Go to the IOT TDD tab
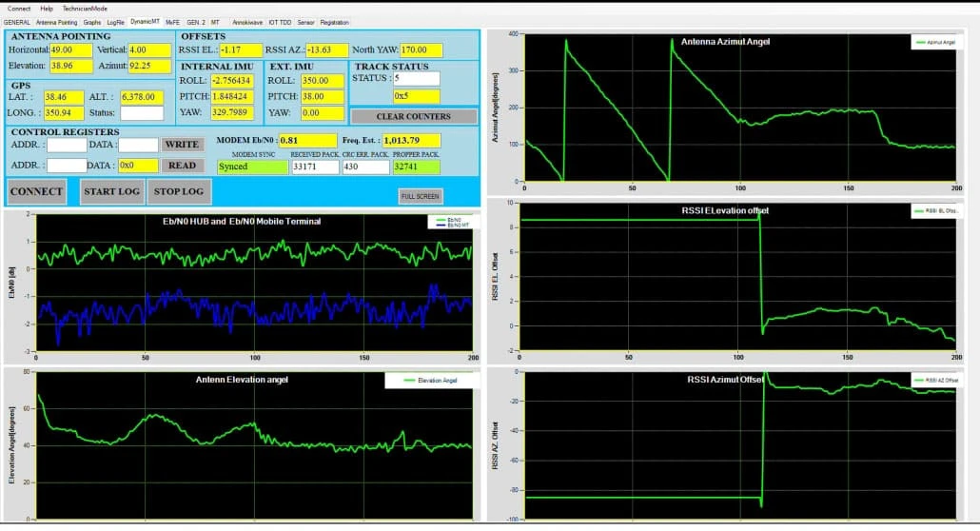This screenshot has height=531, width=980. point(280,21)
